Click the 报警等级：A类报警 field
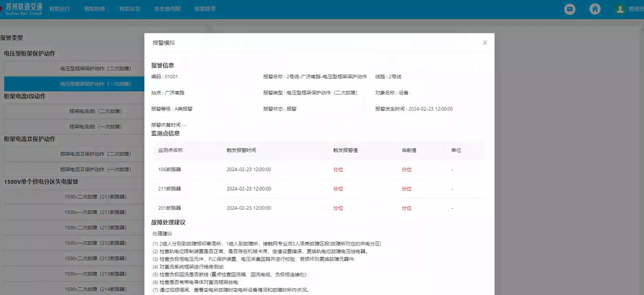 pos(172,109)
